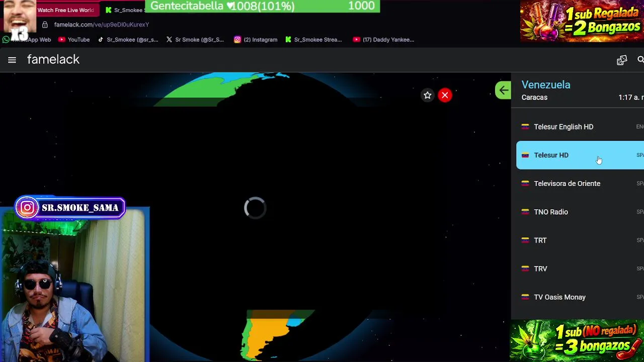The height and width of the screenshot is (362, 644).
Task: Open the TikTok Sr_Smokee bookmark
Action: (128, 40)
